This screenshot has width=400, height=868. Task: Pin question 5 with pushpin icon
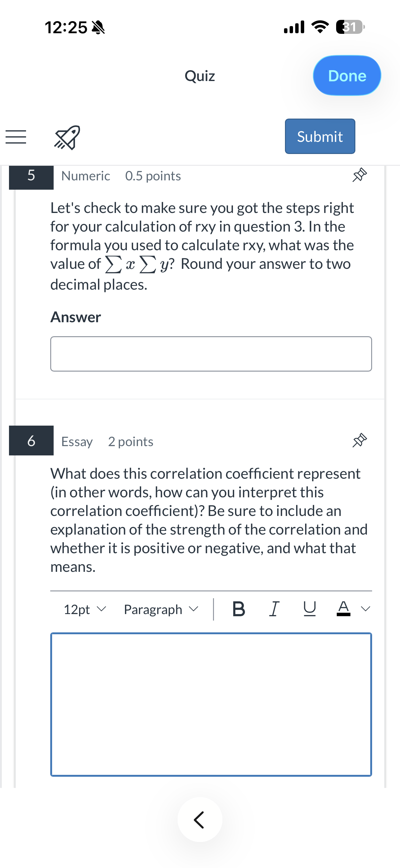359,175
